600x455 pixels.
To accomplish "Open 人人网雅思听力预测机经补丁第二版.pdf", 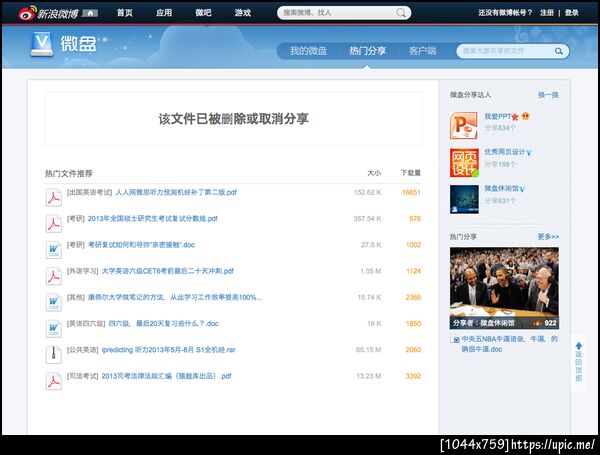I will tap(176, 192).
